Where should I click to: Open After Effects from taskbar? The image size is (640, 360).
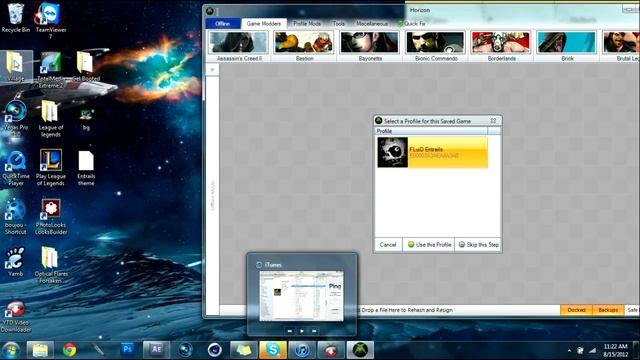coord(156,350)
